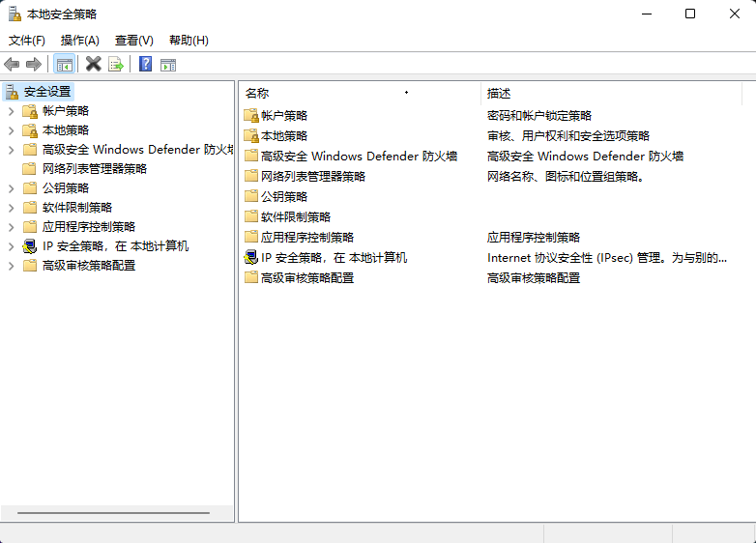Expand the 本地策略 tree node arrow
Screen dimensions: 756x543
coord(11,130)
